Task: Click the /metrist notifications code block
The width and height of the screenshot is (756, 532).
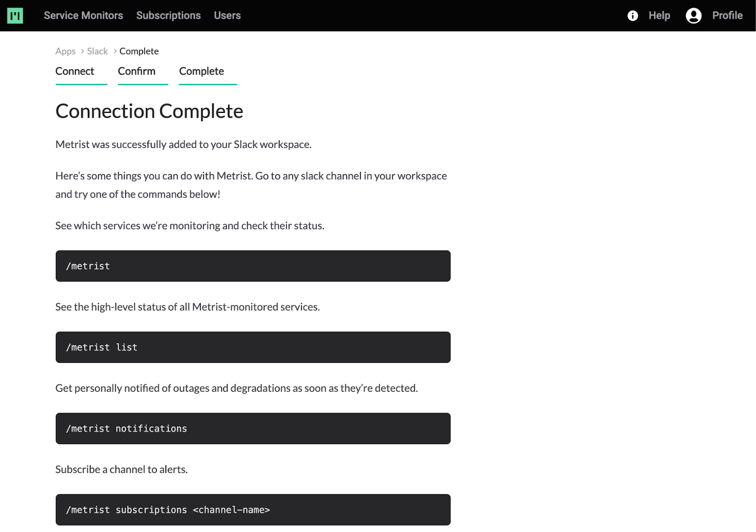Action: [x=253, y=429]
